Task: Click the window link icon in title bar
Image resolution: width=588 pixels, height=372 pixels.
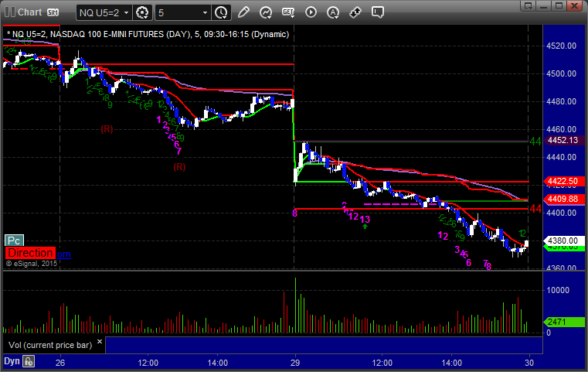Action: (529, 5)
